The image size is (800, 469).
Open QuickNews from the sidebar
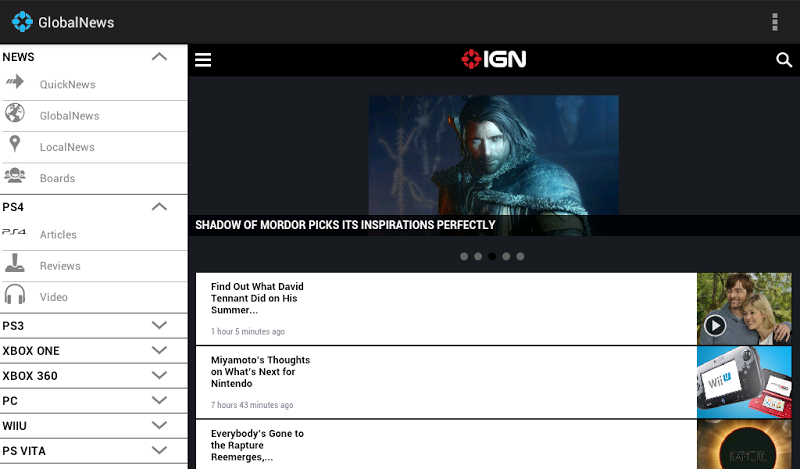(94, 85)
